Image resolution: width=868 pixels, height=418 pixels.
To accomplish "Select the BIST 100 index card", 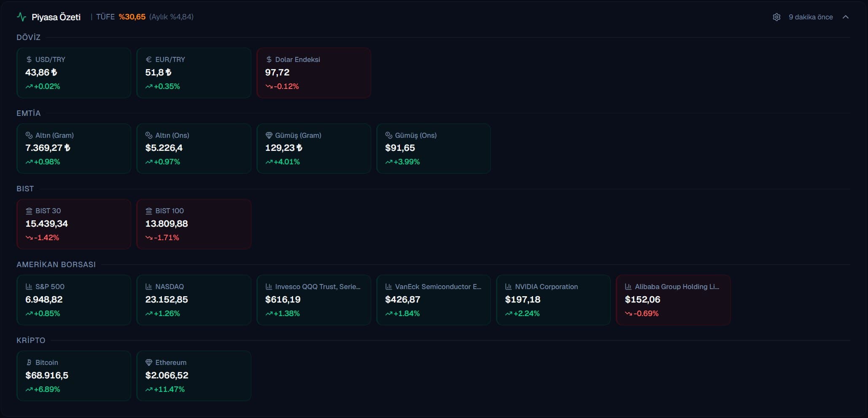I will 194,224.
